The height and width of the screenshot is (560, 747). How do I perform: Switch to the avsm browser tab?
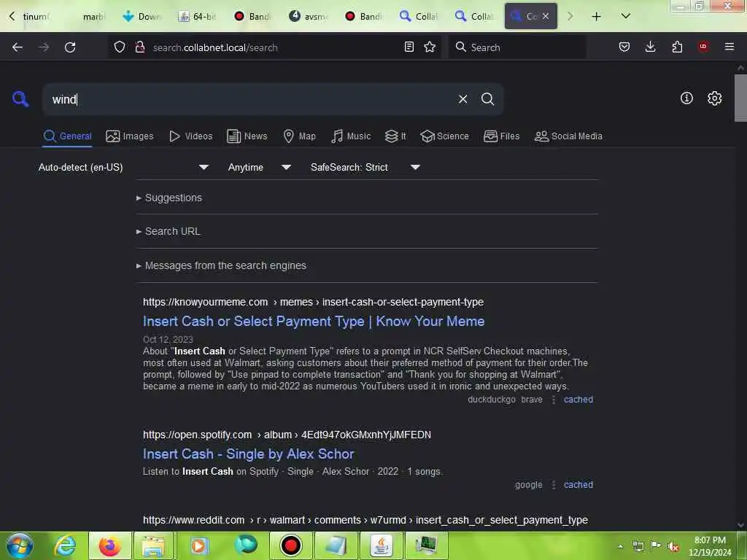coord(308,16)
